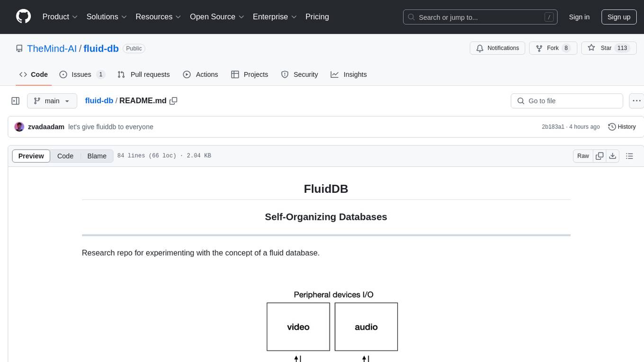The image size is (644, 362).
Task: Click the fork count 8
Action: click(x=566, y=48)
